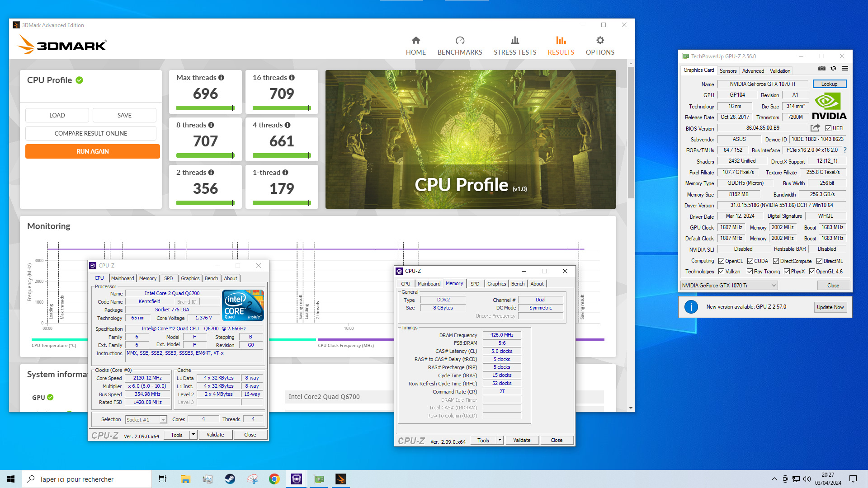868x488 pixels.
Task: Click the 1-thread info icon
Action: tap(285, 173)
